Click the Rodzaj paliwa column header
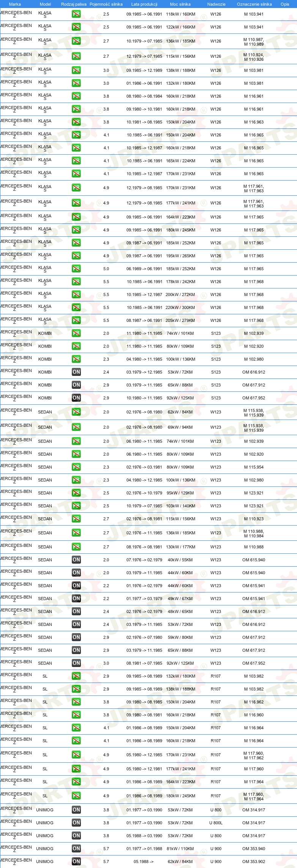This screenshot has height=868, width=297. (74, 4)
